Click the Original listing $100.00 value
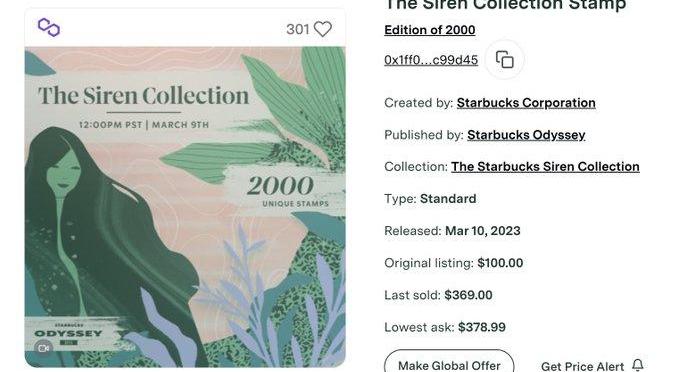 [x=500, y=263]
